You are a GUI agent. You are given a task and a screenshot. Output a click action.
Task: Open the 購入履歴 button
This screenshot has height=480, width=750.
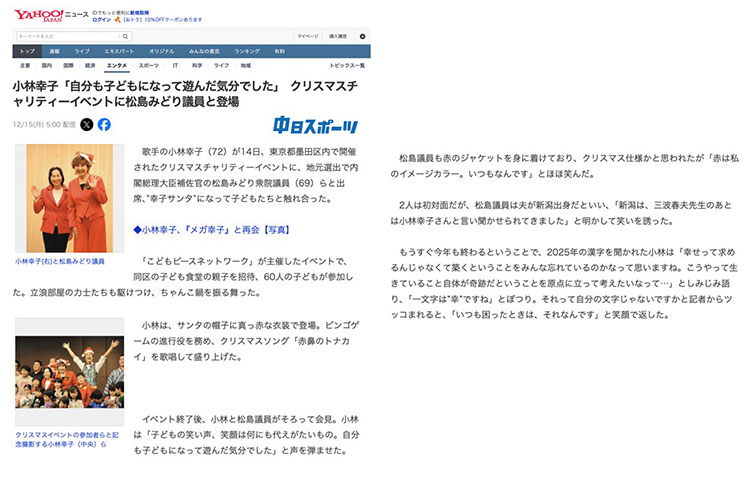point(338,36)
